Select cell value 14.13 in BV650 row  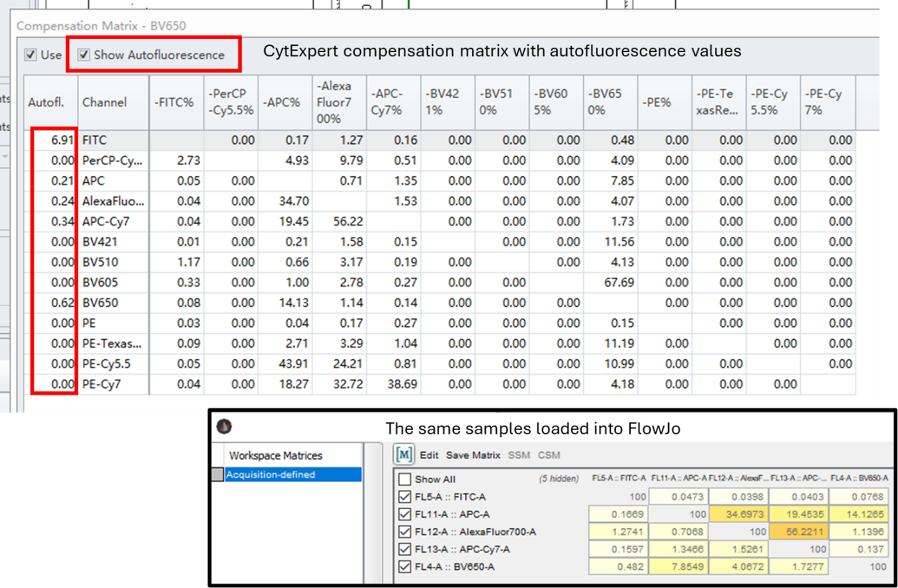[294, 303]
